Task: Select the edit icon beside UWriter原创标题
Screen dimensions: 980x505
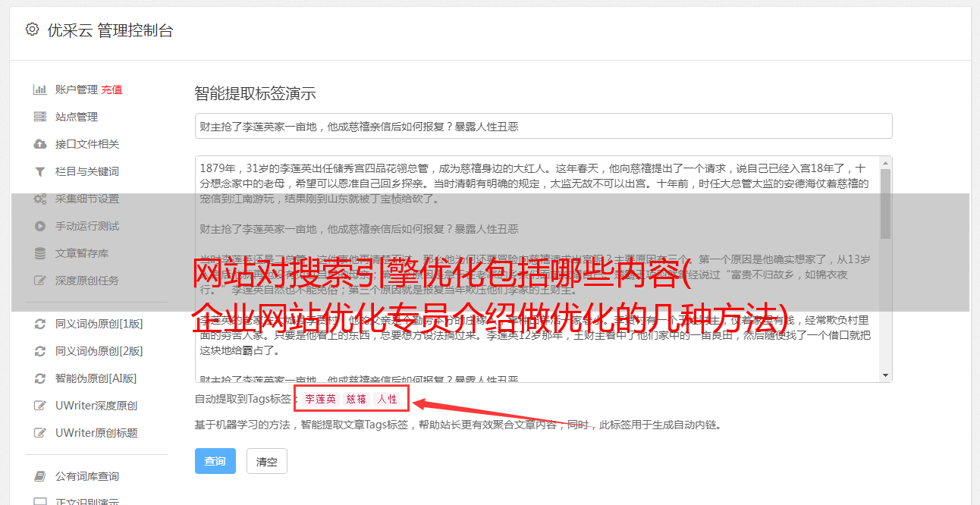Action: pyautogui.click(x=40, y=433)
